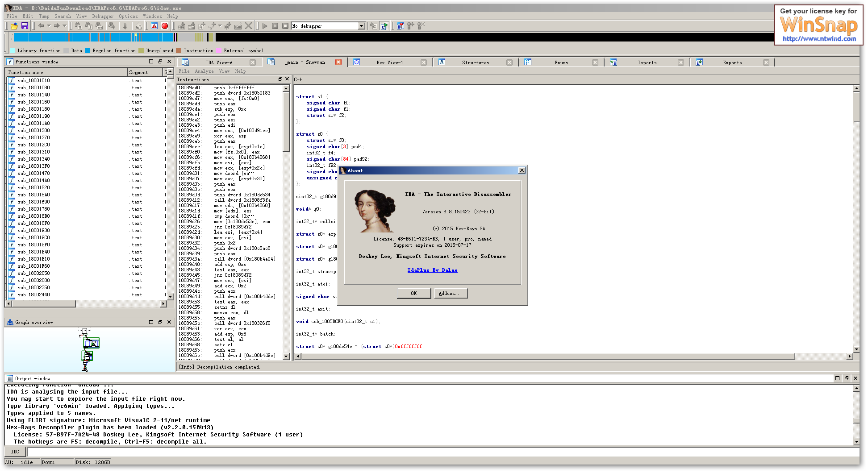868x473 pixels.
Task: Pause the process with the pause icon
Action: pos(275,26)
